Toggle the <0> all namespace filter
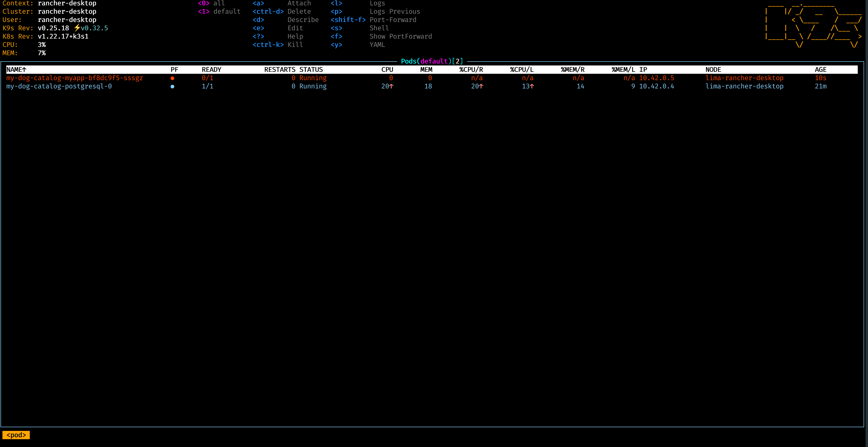Image resolution: width=868 pixels, height=447 pixels. pos(204,3)
